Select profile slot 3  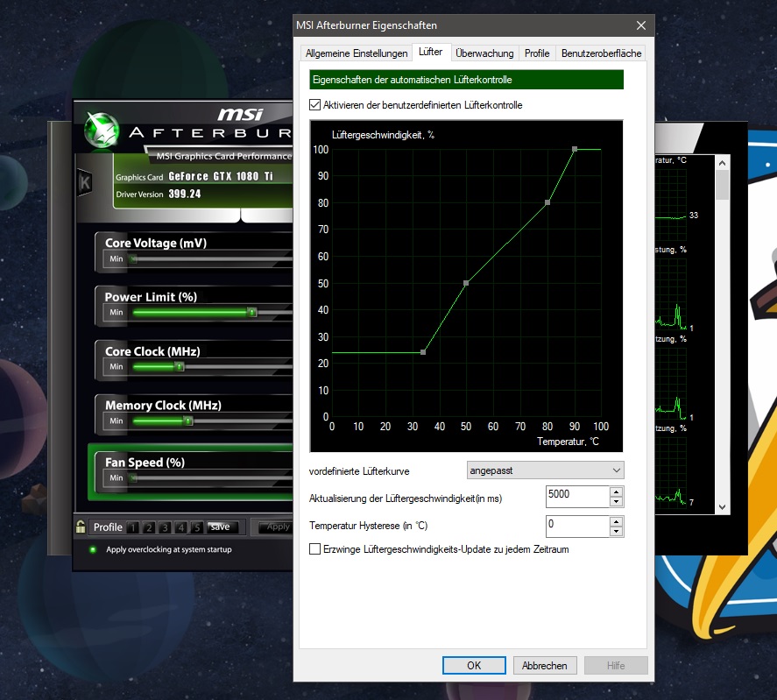coord(165,527)
